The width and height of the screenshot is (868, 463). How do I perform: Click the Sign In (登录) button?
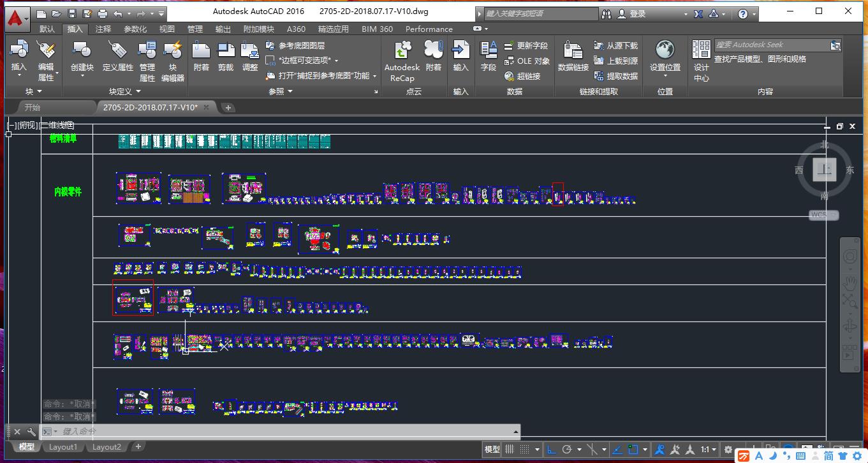click(637, 13)
